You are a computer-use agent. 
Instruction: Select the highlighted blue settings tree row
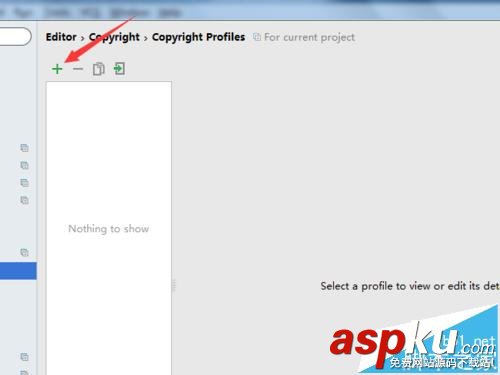coord(18,271)
